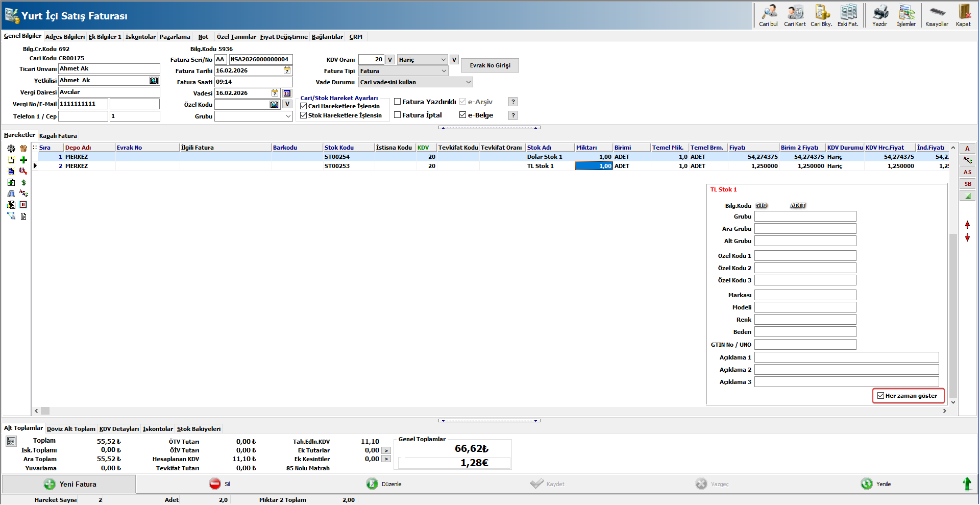Enable the Fatura İptal checkbox
This screenshot has height=505, width=980.
coord(398,115)
